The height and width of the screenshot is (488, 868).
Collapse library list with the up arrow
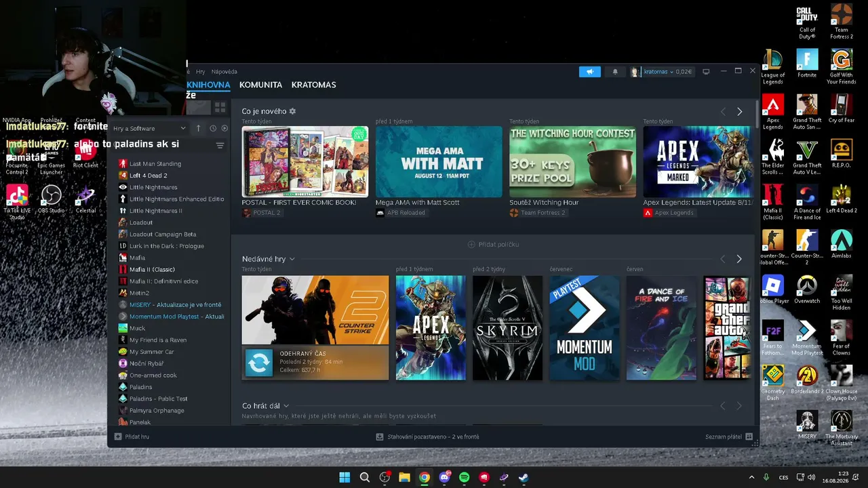pyautogui.click(x=198, y=128)
